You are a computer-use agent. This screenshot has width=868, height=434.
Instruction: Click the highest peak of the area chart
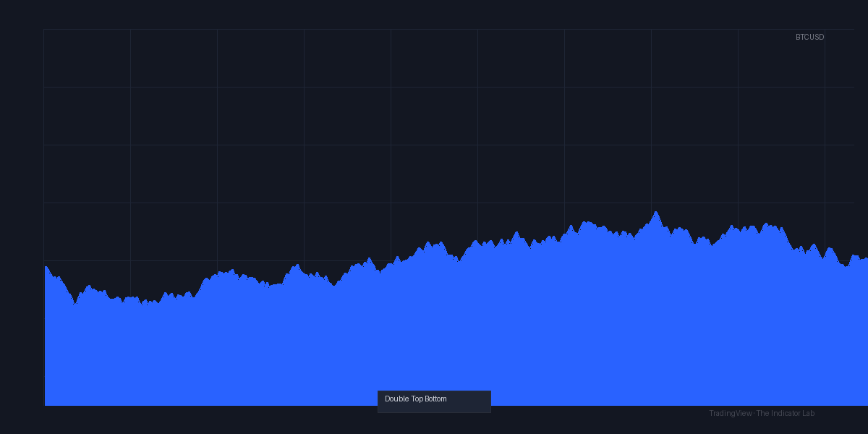tap(656, 212)
